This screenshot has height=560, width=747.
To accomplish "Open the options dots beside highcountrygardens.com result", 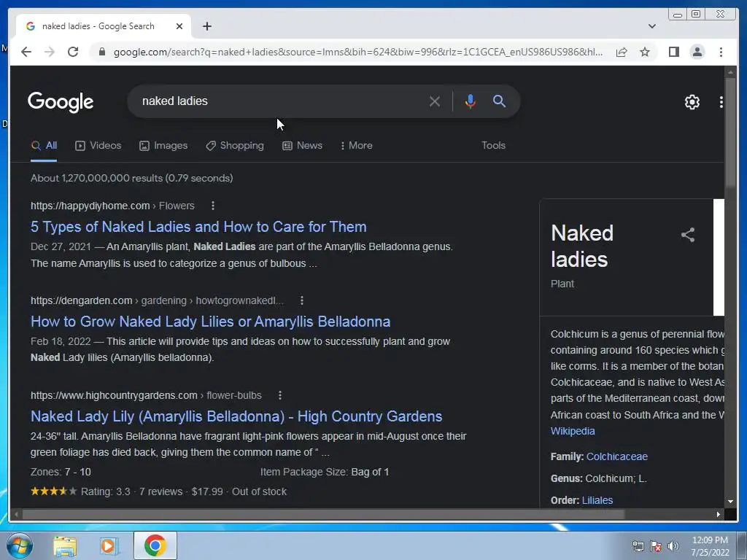I will click(280, 395).
